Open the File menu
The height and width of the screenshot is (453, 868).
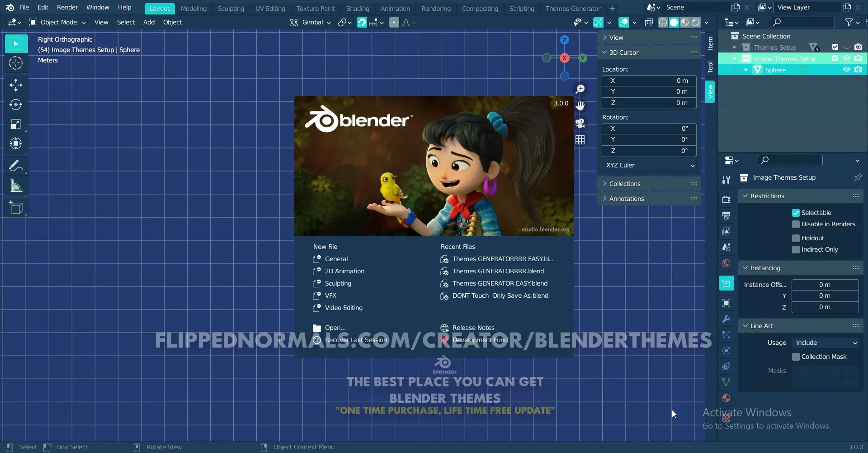click(x=24, y=7)
